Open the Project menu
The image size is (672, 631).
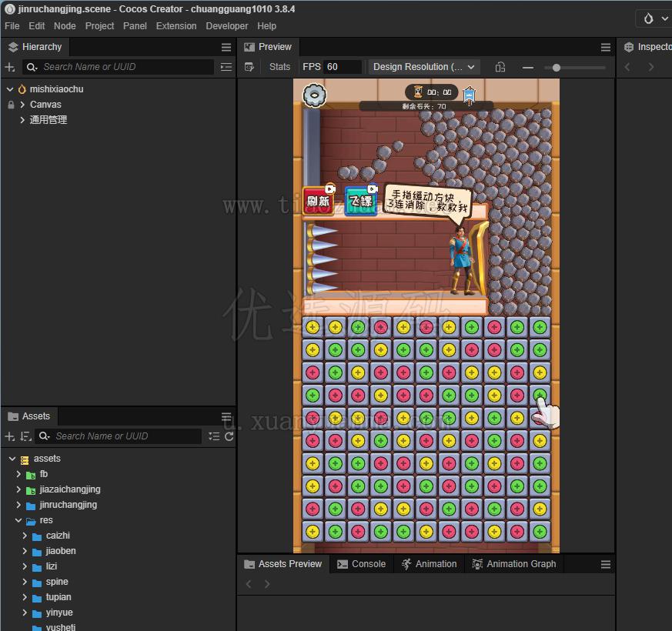[x=99, y=26]
